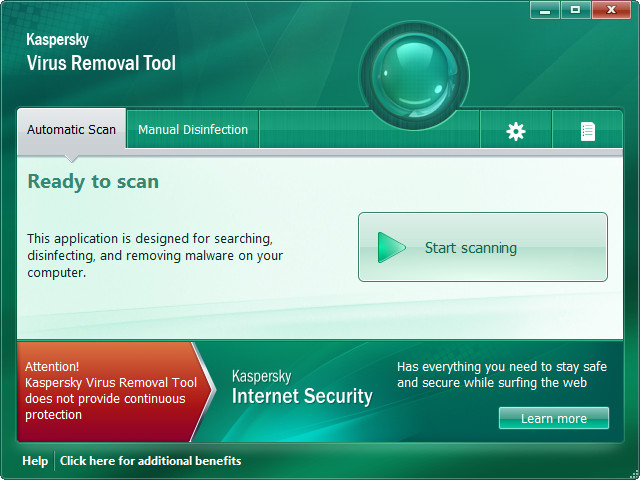Image resolution: width=640 pixels, height=480 pixels.
Task: Switch to the Automatic Scan tab
Action: 71,130
